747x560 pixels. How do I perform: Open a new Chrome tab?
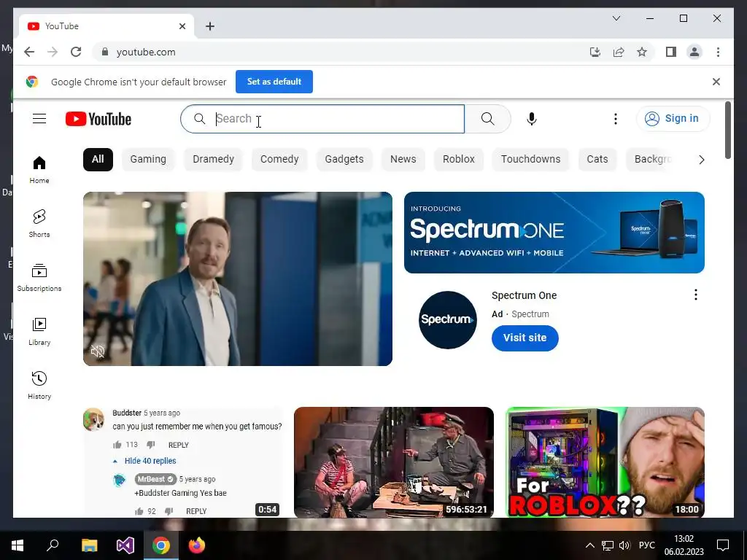coord(209,26)
